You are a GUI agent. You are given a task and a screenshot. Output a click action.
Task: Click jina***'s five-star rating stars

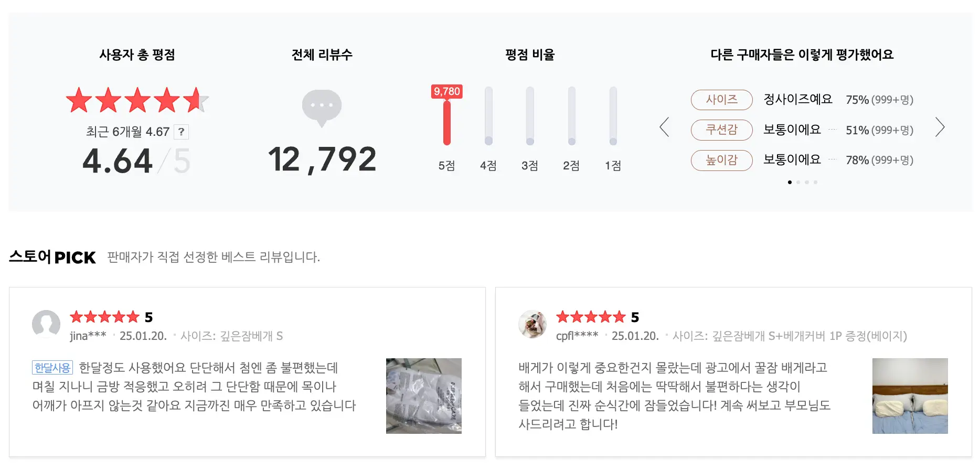(x=104, y=317)
